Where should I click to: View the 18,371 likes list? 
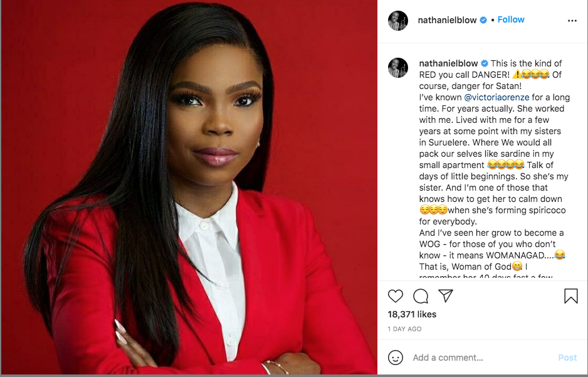412,314
